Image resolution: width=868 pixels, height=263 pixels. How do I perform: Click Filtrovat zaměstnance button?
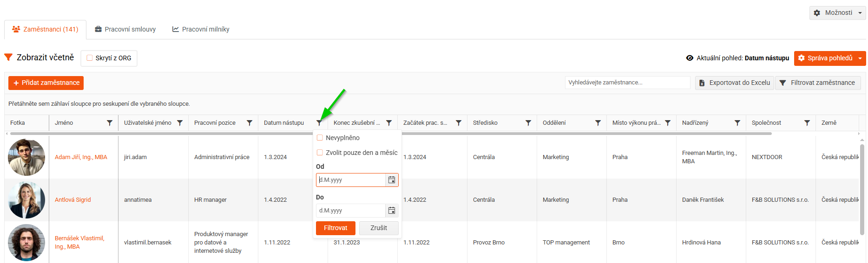click(818, 83)
